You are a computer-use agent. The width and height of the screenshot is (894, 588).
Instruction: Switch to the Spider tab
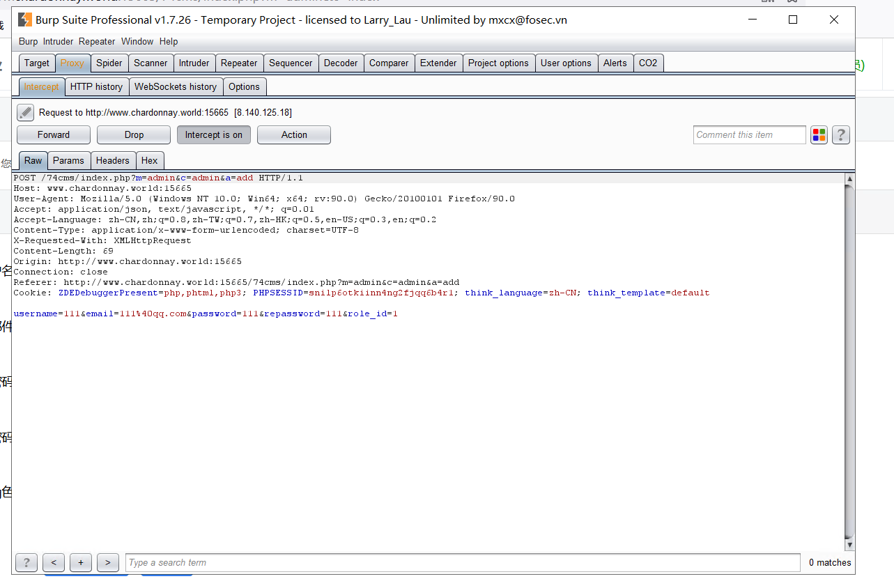(x=109, y=63)
